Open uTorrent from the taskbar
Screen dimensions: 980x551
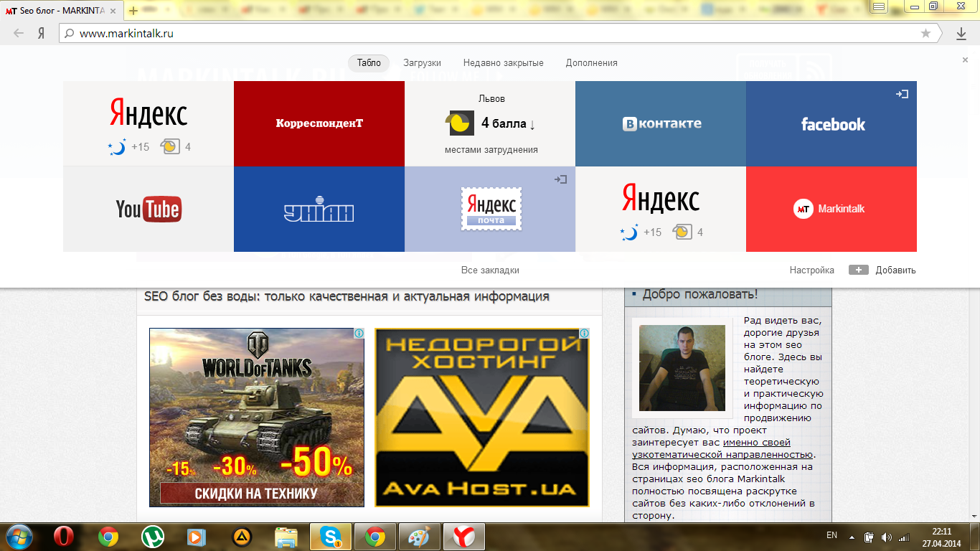click(151, 537)
